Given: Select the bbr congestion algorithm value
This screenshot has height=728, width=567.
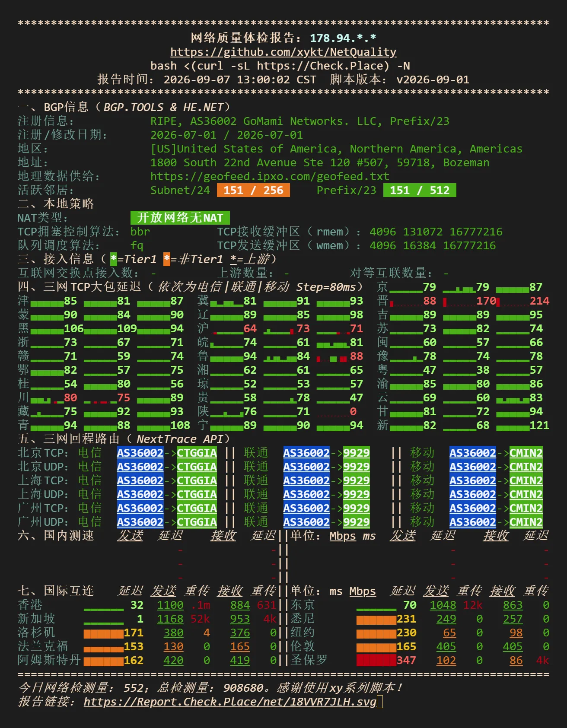Looking at the screenshot, I should coord(140,232).
